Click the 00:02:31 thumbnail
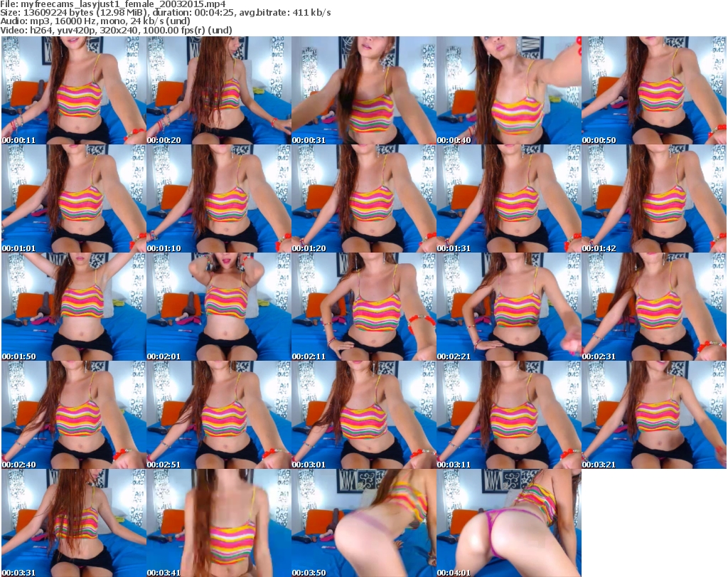 pyautogui.click(x=654, y=307)
